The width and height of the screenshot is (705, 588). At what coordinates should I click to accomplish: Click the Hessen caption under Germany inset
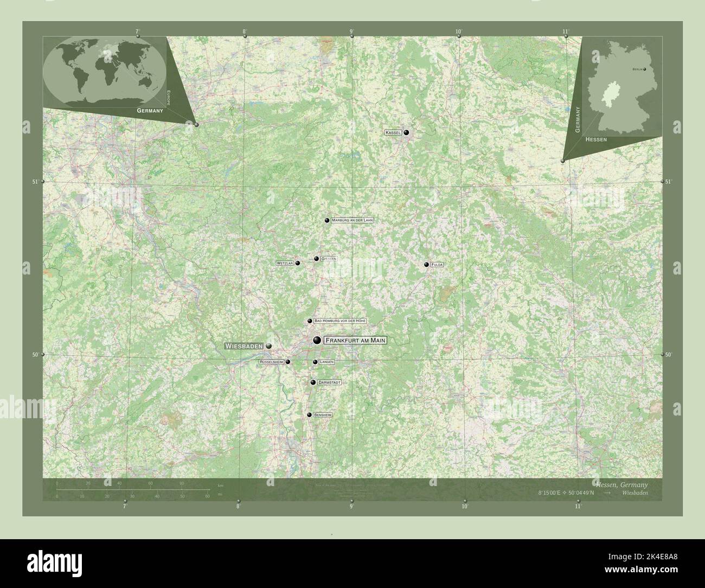(596, 139)
